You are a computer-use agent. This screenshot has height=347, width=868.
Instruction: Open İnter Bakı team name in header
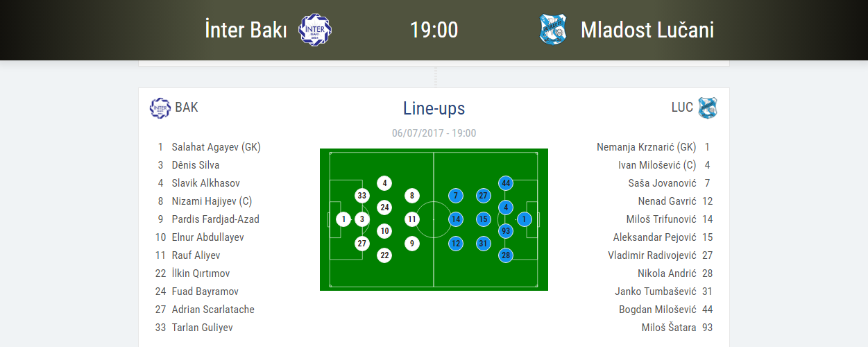[x=246, y=31]
